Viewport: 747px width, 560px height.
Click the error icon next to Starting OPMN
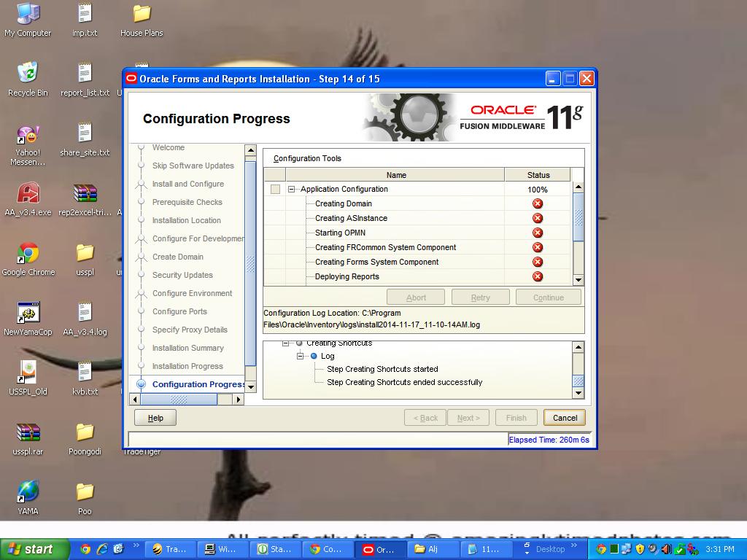(538, 233)
